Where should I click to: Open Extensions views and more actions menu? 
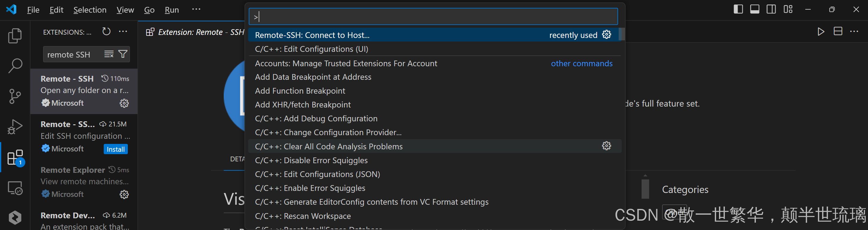point(123,32)
